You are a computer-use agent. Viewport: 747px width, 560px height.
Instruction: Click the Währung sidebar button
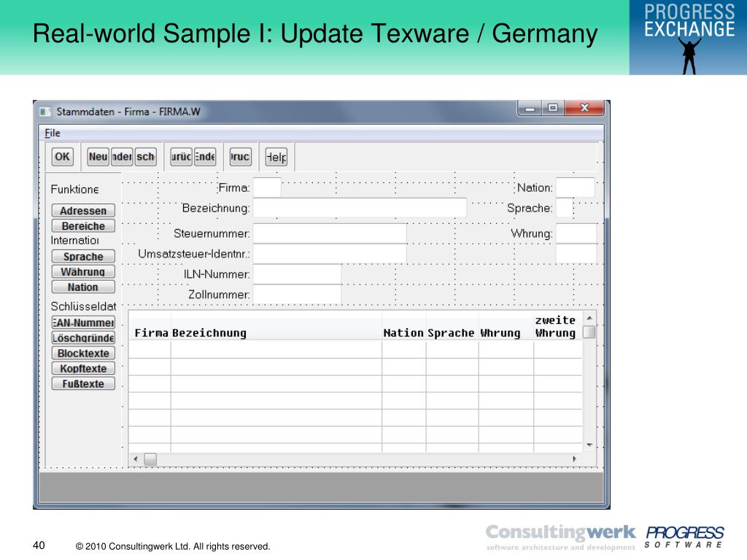click(x=83, y=271)
